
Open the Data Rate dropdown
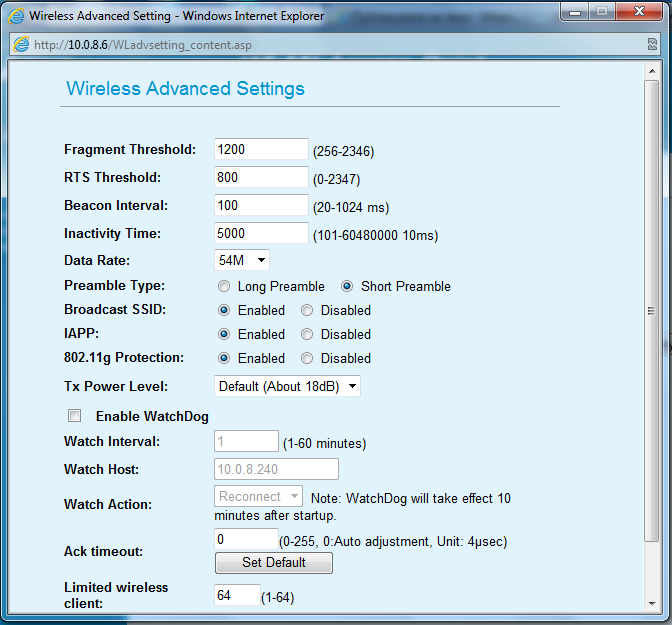click(x=242, y=260)
